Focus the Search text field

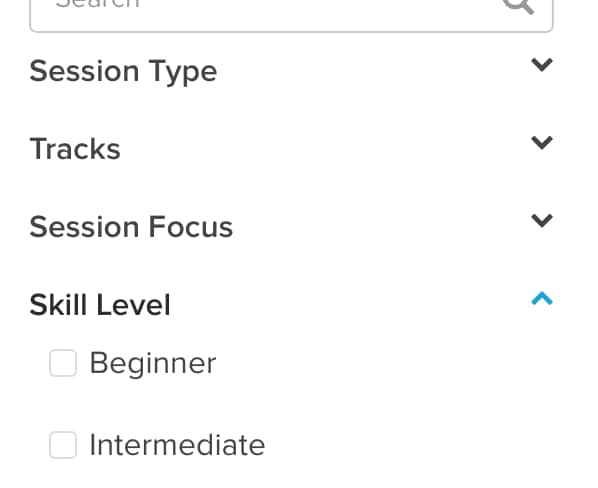291,14
